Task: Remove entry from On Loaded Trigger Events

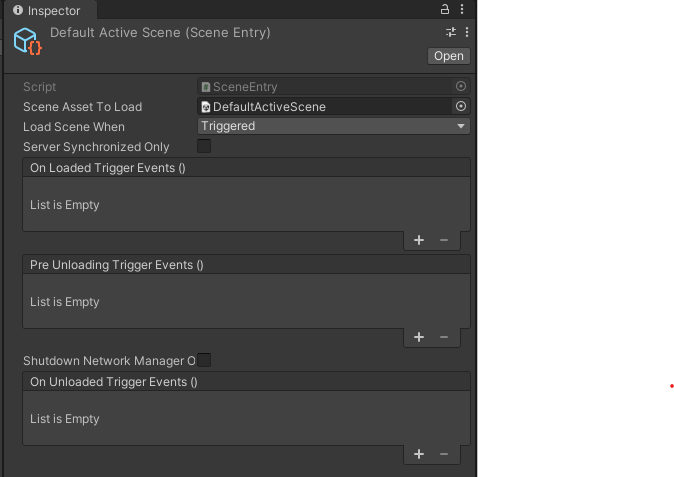Action: [x=444, y=240]
